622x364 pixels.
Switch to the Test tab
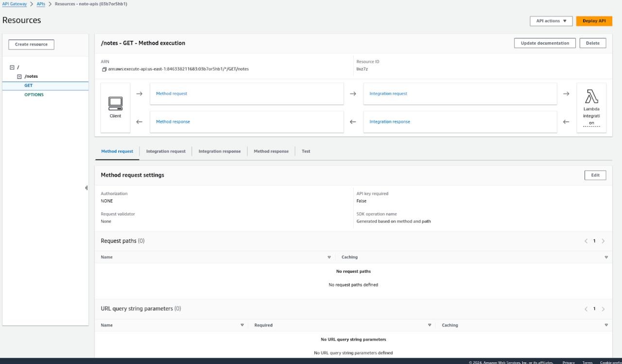pos(306,151)
